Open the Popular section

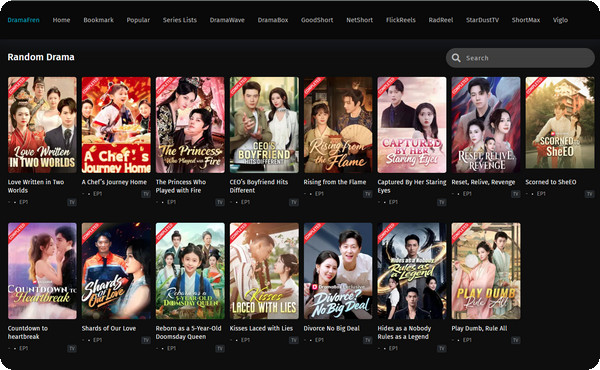click(138, 20)
